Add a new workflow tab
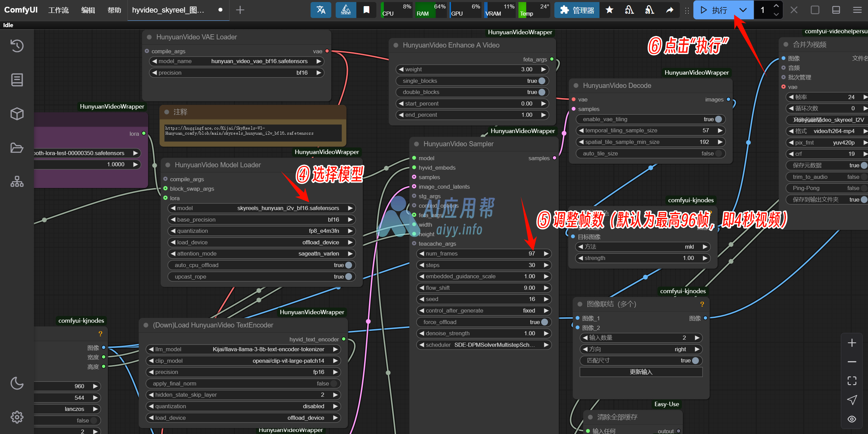The image size is (868, 434). click(x=240, y=10)
